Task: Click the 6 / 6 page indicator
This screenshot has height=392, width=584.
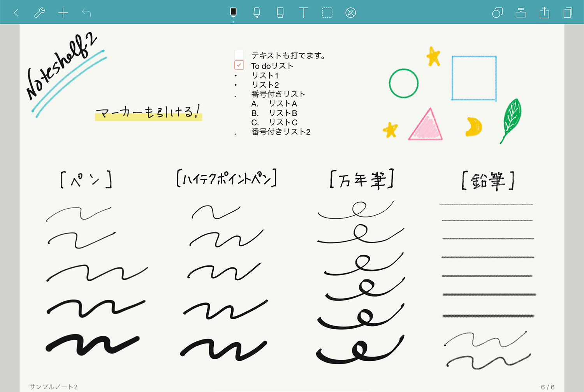Action: 547,387
